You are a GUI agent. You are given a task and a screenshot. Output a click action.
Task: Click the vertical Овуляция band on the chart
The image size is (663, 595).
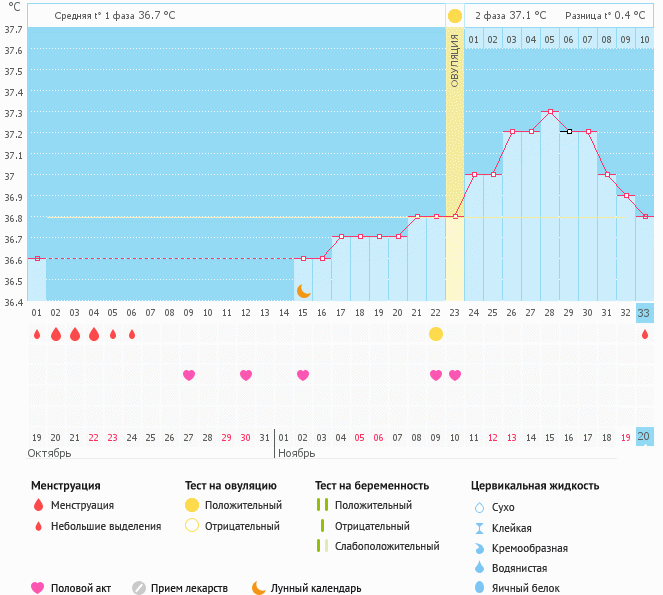coord(455,160)
